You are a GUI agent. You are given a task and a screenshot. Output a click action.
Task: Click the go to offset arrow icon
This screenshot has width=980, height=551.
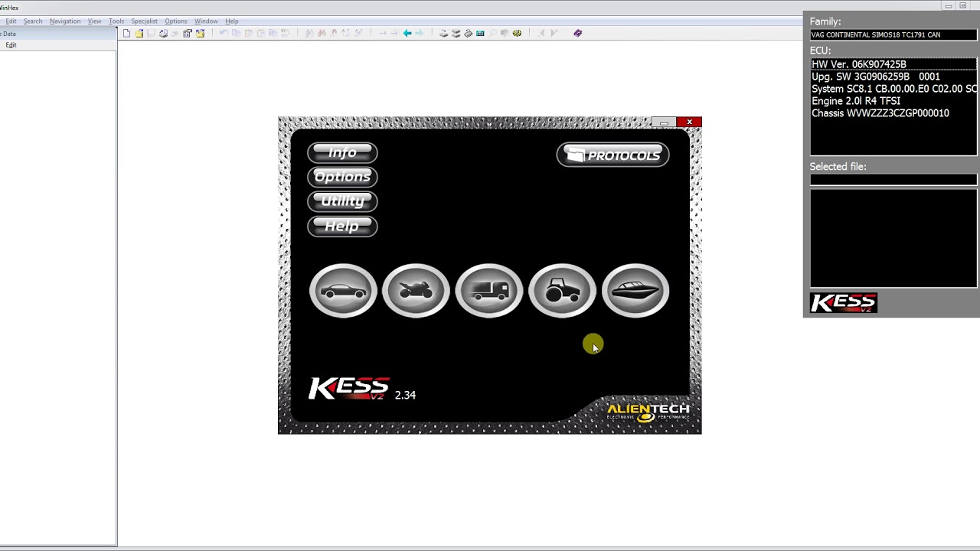pyautogui.click(x=383, y=33)
